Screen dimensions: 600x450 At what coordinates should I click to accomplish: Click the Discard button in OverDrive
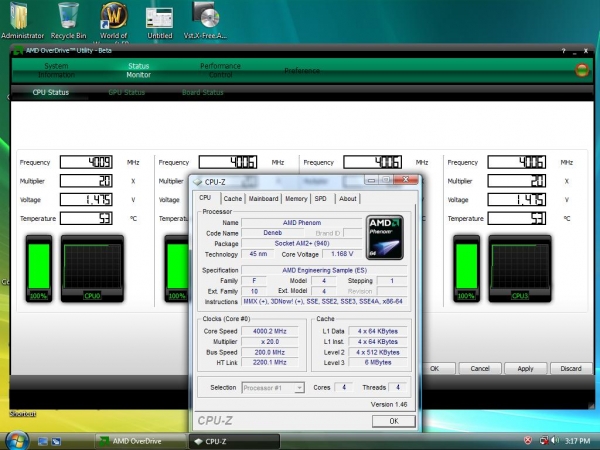click(571, 368)
